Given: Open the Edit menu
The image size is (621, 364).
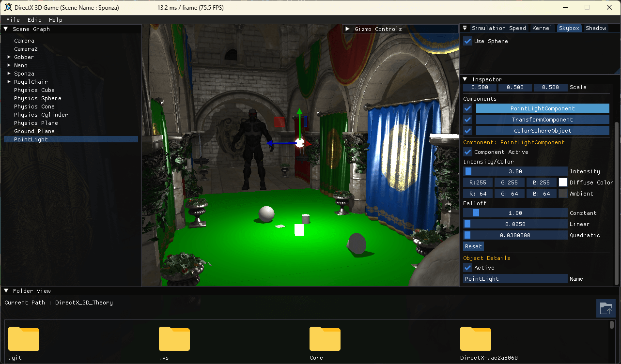Looking at the screenshot, I should coord(34,20).
